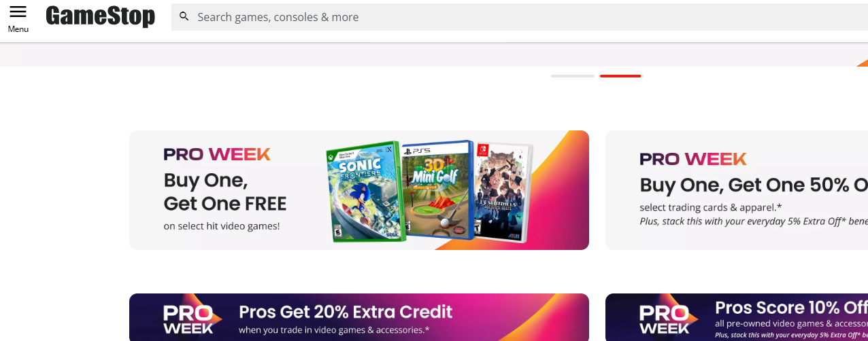
Task: Click the GameStop logo
Action: [101, 16]
